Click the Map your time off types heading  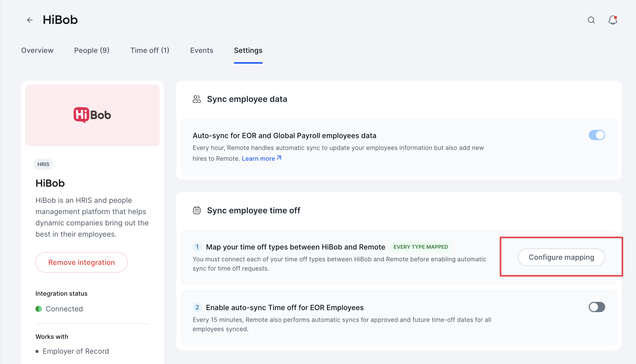click(x=296, y=247)
